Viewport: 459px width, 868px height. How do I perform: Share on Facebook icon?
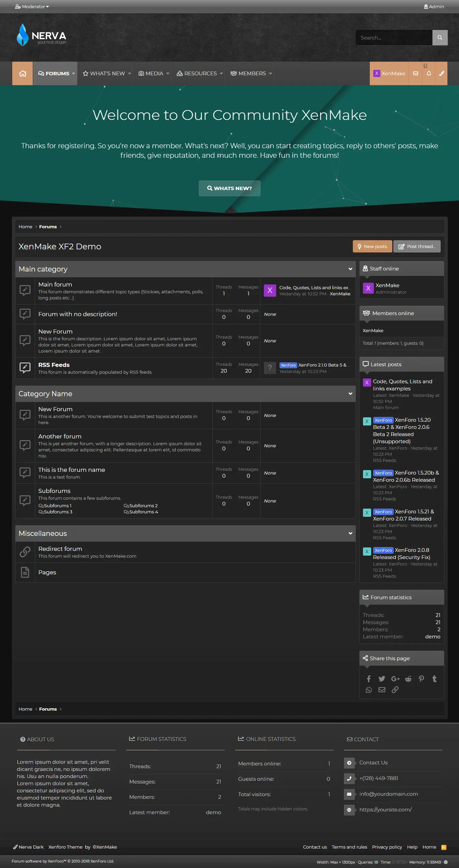click(369, 679)
